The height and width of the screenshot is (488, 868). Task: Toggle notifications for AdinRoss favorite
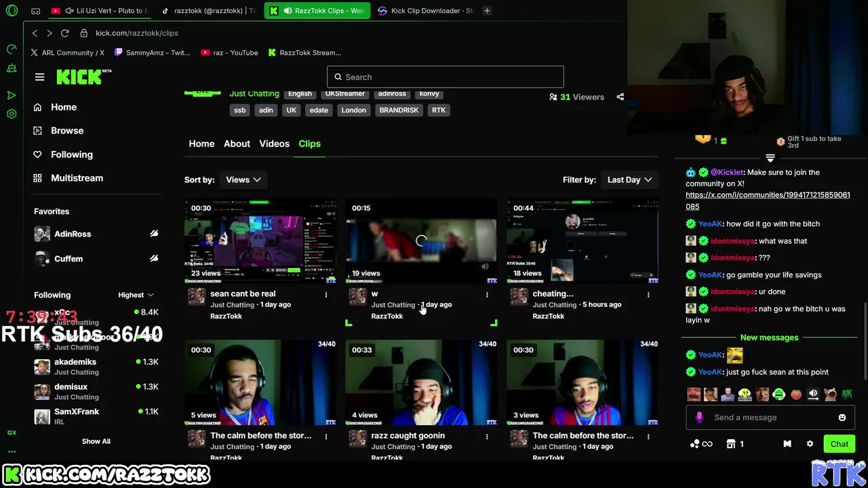tap(154, 234)
